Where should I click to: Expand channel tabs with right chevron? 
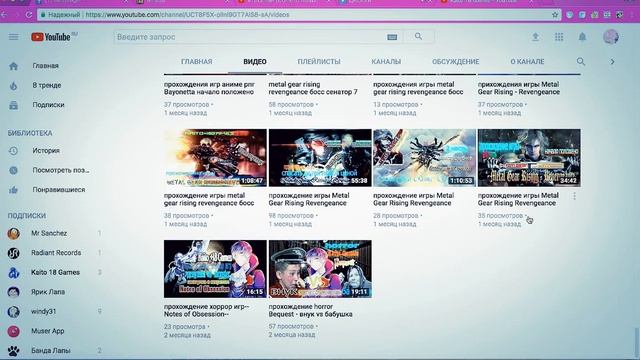[x=612, y=62]
